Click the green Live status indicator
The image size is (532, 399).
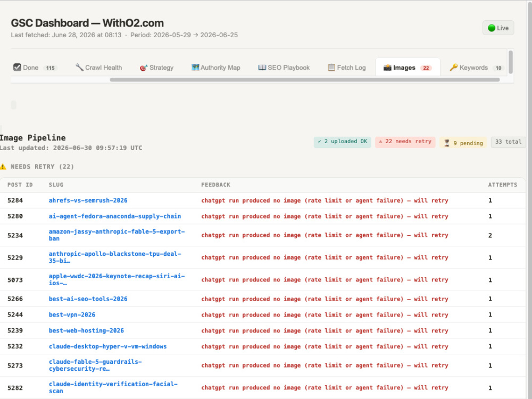pyautogui.click(x=498, y=28)
